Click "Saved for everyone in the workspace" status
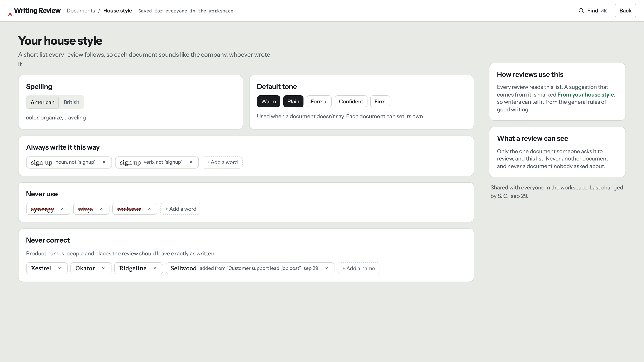This screenshot has width=644, height=362. 186,11
